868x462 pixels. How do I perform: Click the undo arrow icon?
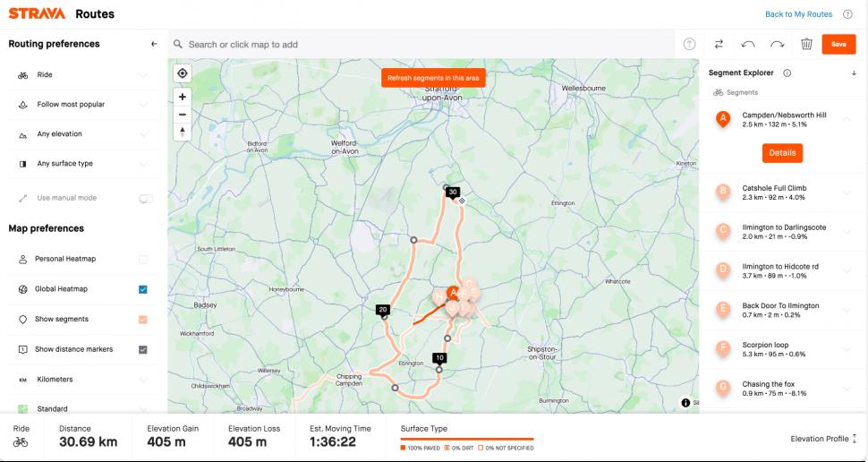748,44
